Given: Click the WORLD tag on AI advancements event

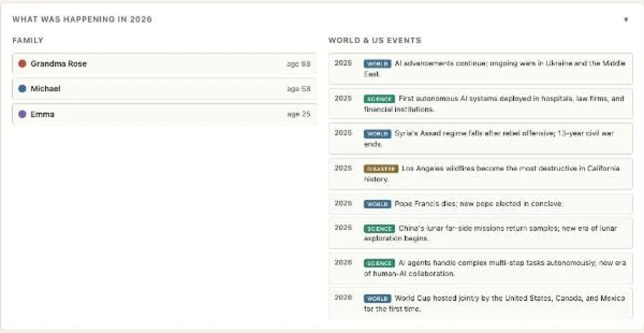Looking at the screenshot, I should click(x=377, y=64).
